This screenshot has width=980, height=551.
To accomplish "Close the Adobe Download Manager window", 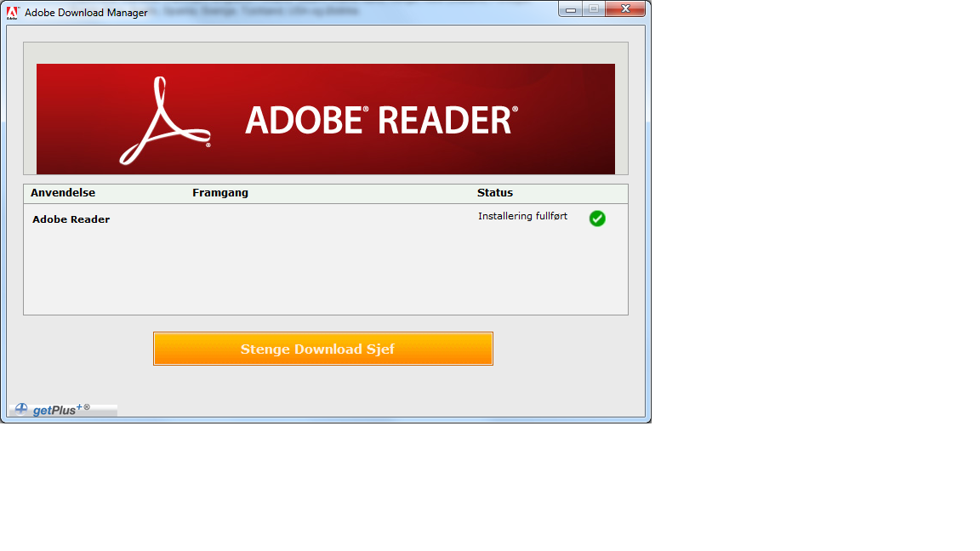I will 625,9.
